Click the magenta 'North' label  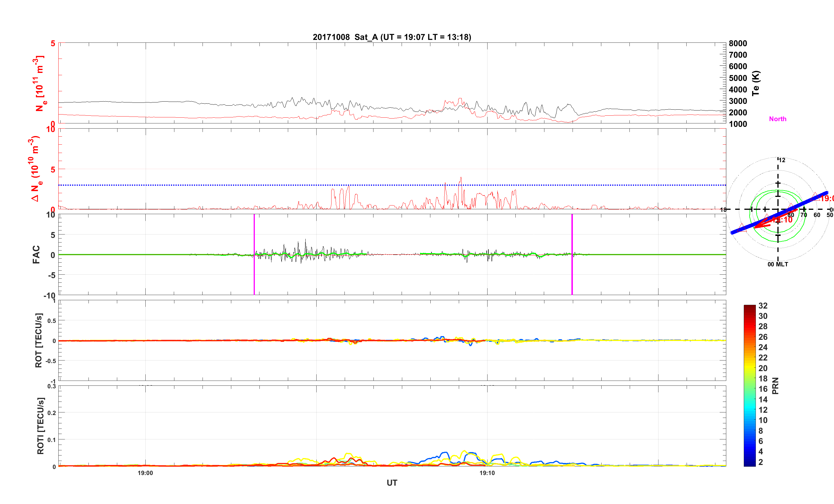coord(777,119)
